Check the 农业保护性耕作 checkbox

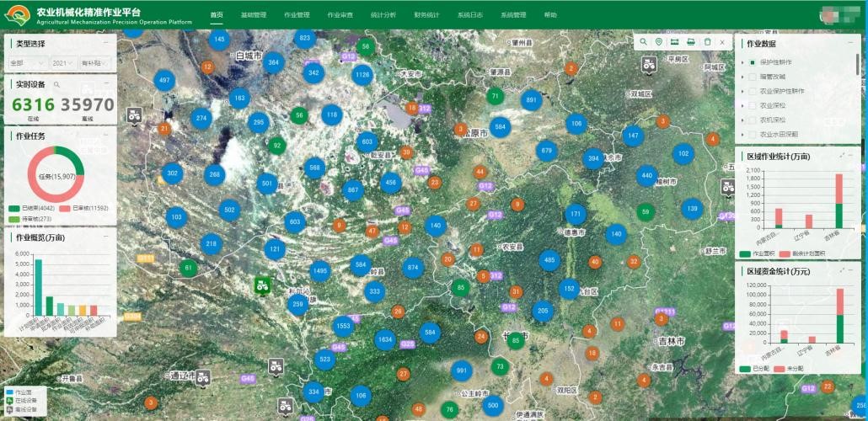coord(752,91)
